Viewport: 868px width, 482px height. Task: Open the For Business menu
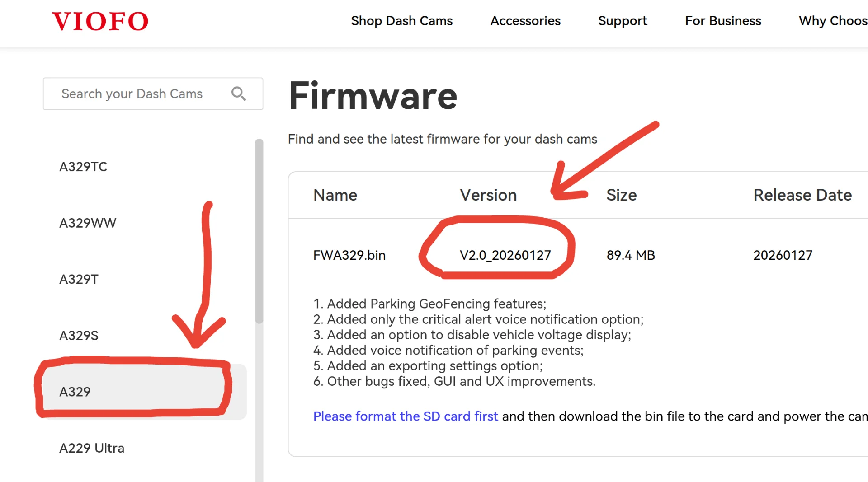point(723,21)
